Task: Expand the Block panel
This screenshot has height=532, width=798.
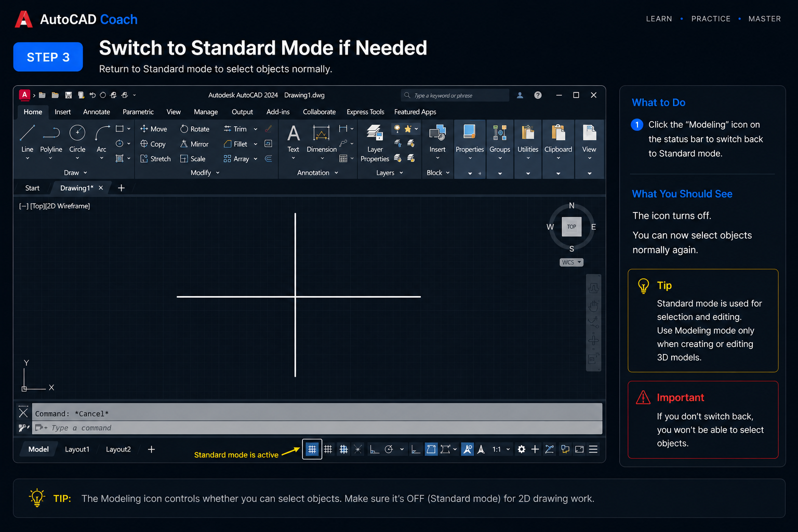Action: [438, 173]
